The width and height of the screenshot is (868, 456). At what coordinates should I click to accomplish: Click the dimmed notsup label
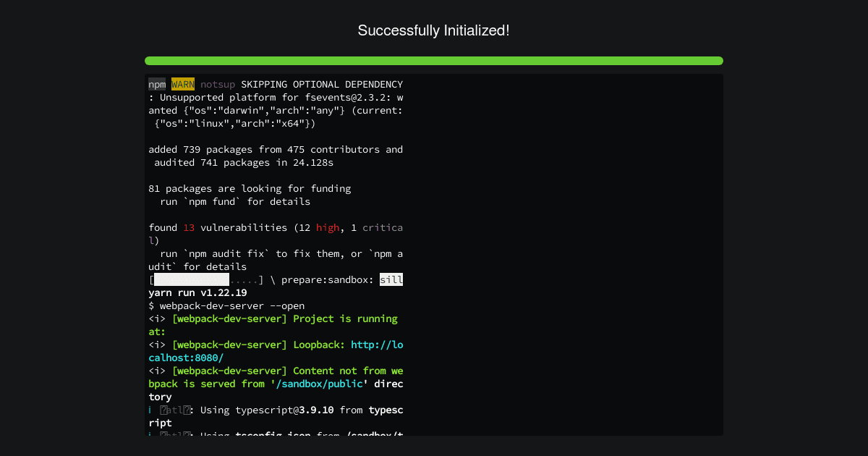218,84
